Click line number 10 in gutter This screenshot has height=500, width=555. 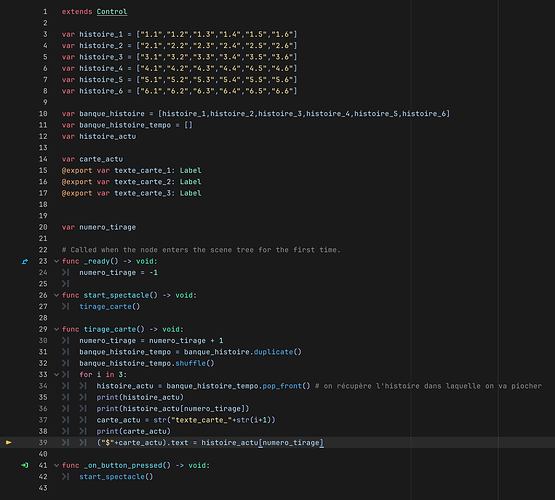tap(43, 114)
